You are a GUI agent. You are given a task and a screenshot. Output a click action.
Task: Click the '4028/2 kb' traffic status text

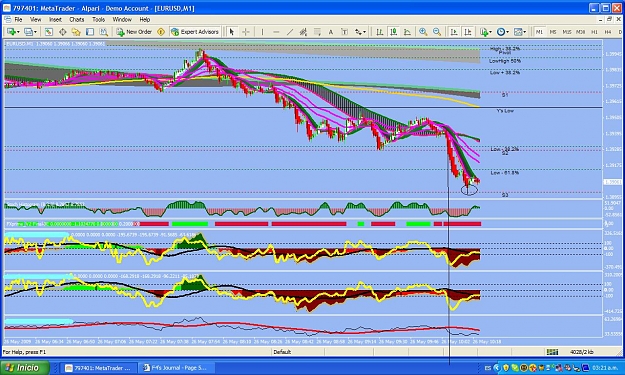click(x=582, y=352)
